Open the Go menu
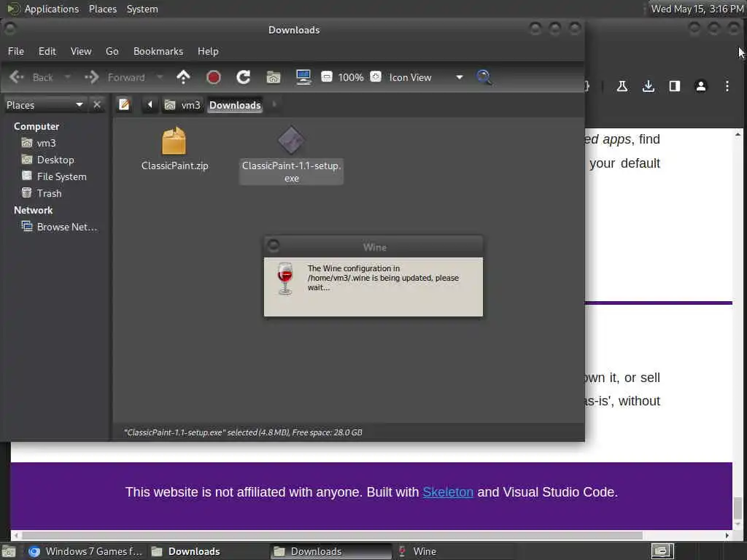Viewport: 747px width, 560px height. (112, 51)
